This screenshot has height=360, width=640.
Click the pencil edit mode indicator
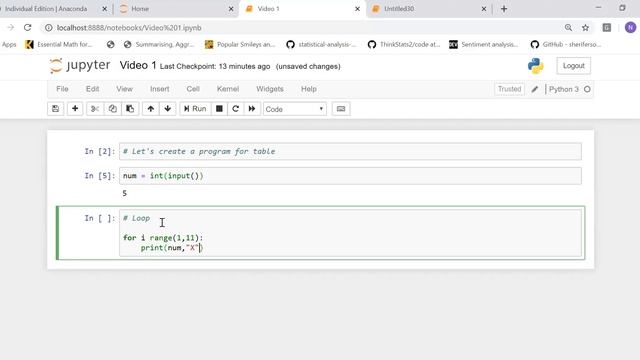pos(535,89)
